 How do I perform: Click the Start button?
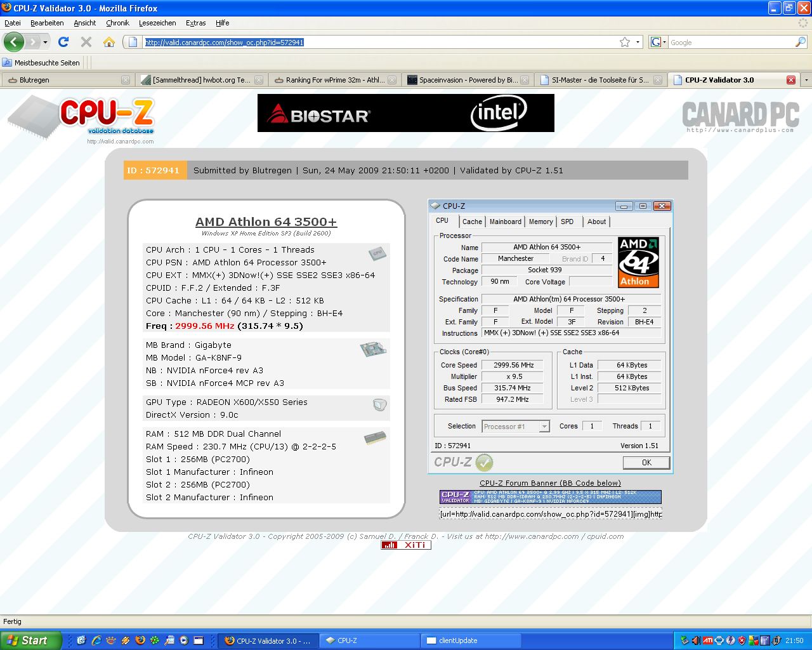pos(30,640)
